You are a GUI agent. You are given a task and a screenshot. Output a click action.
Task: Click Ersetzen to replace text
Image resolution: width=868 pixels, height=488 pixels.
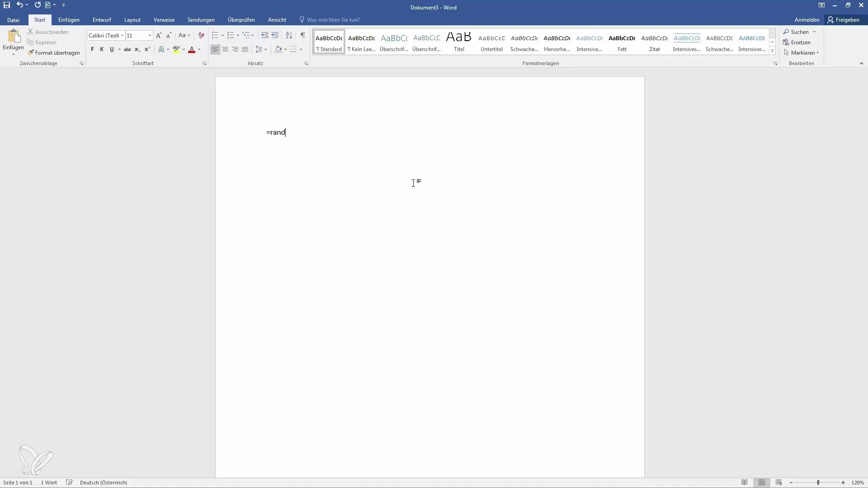(797, 42)
